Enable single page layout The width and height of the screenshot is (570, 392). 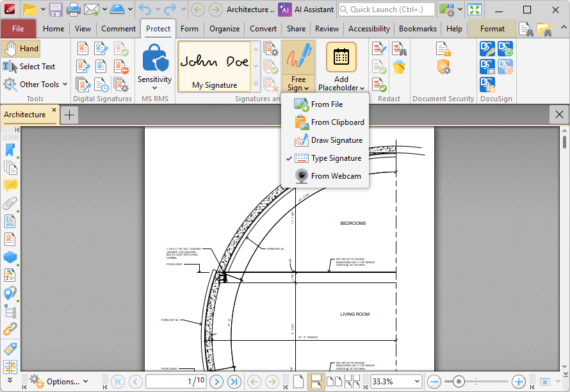click(298, 382)
